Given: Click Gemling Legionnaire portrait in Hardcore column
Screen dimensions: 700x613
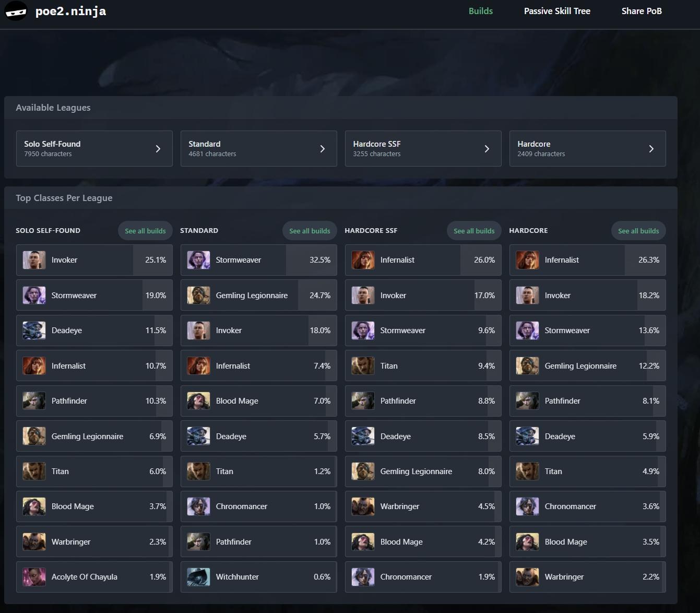Looking at the screenshot, I should [527, 366].
